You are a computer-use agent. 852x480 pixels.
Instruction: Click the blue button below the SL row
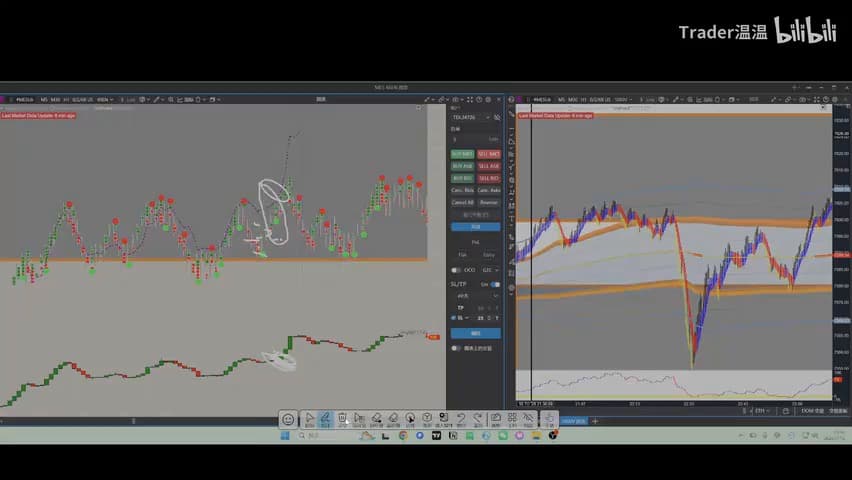tap(475, 333)
